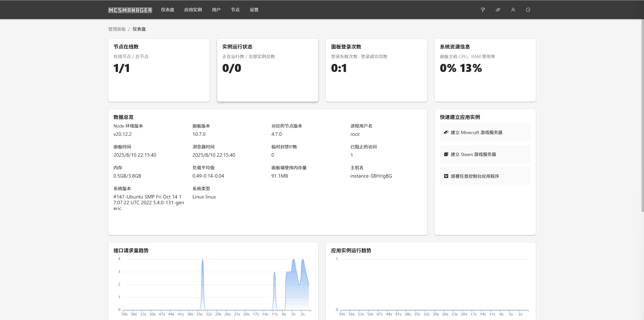
Task: Open the 用户 menu item
Action: click(216, 10)
